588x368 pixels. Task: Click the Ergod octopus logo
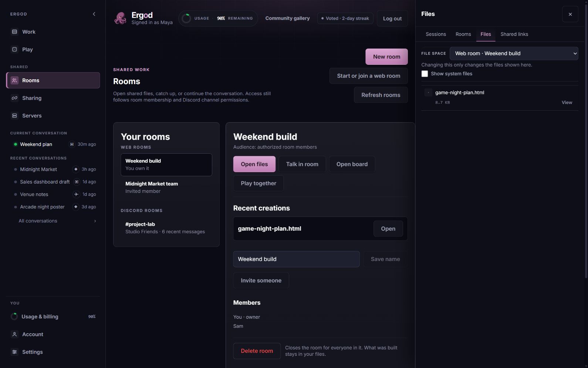click(120, 18)
